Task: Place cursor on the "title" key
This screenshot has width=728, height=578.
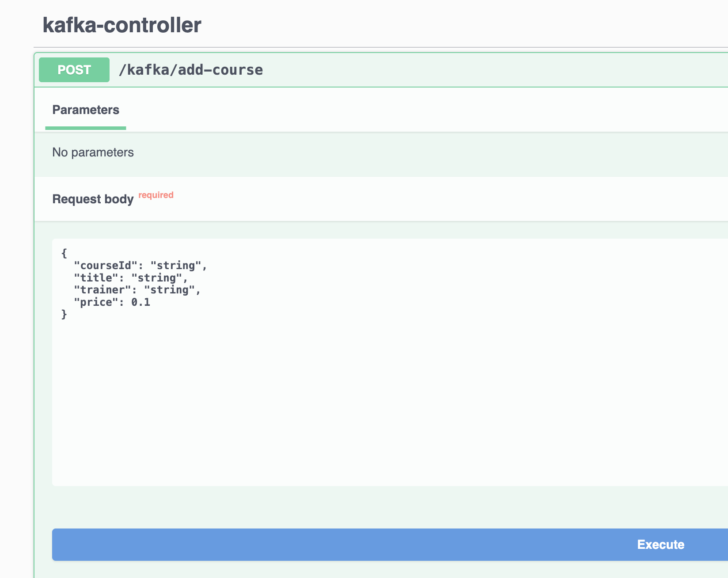Action: click(93, 278)
